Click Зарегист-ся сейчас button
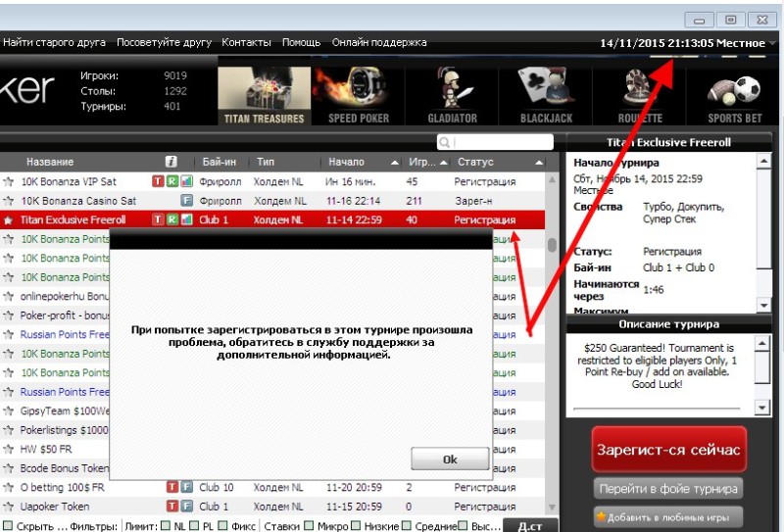The height and width of the screenshot is (532, 784). (668, 450)
